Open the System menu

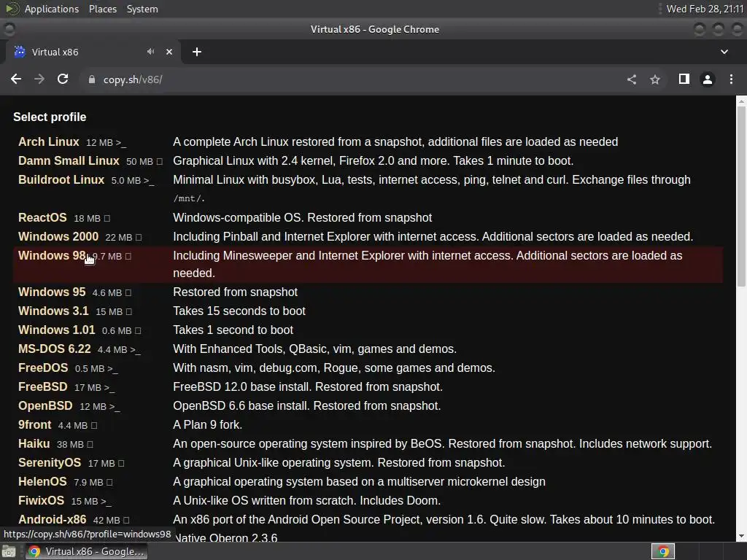[x=142, y=9]
